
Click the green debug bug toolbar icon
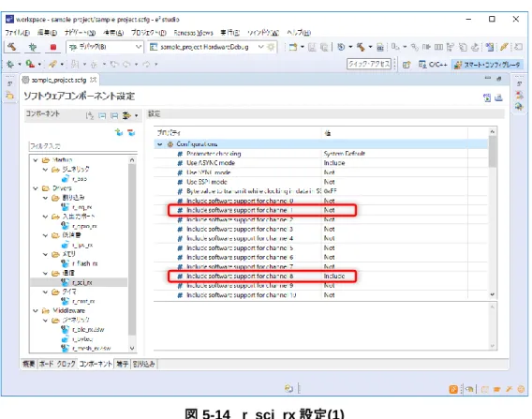click(33, 47)
